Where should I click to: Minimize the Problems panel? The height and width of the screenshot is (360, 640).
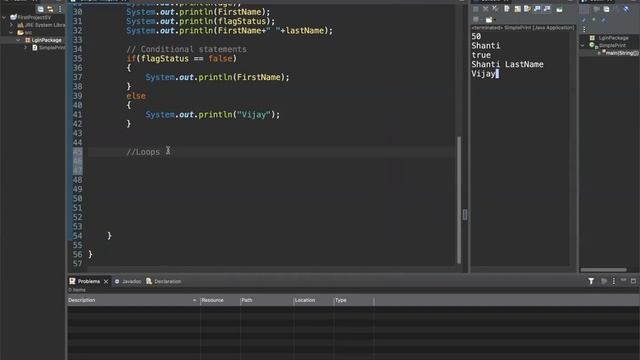(x=623, y=281)
